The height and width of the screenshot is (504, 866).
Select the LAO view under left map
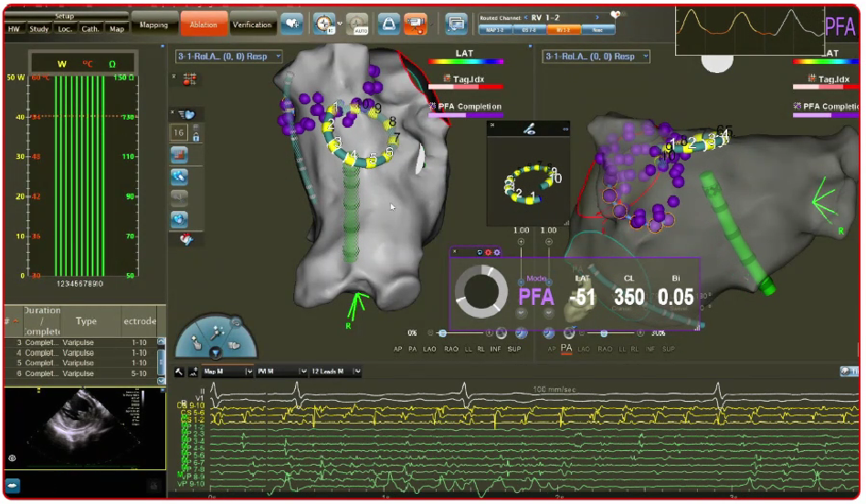click(429, 349)
